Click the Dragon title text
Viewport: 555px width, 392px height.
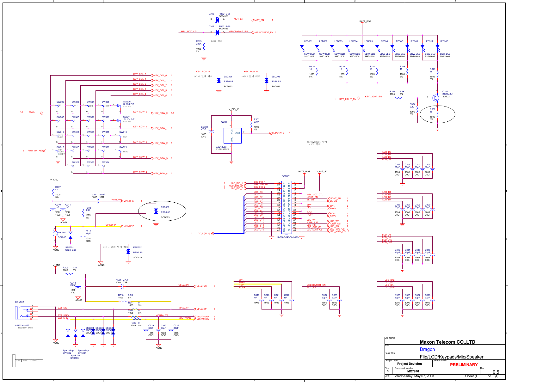[428, 349]
